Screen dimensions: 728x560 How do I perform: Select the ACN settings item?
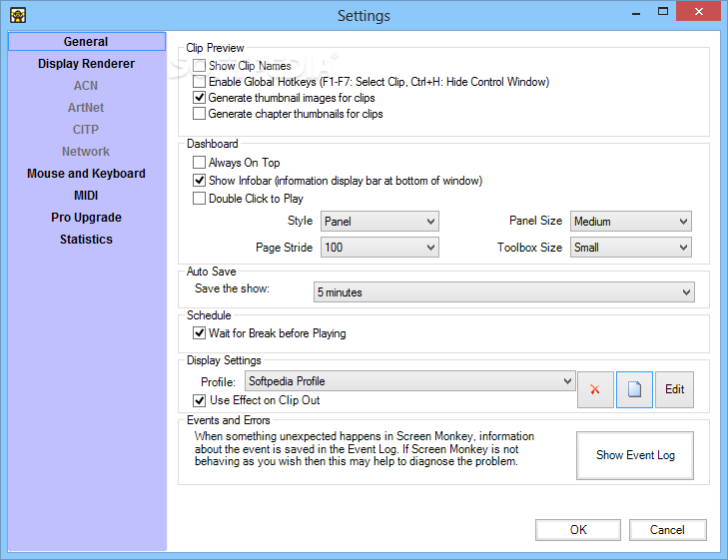86,86
